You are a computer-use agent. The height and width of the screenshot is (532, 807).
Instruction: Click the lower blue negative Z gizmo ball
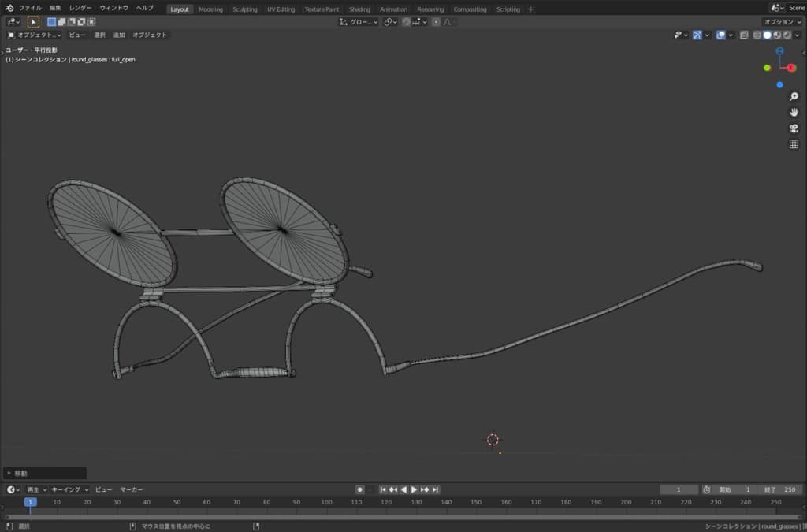point(779,85)
